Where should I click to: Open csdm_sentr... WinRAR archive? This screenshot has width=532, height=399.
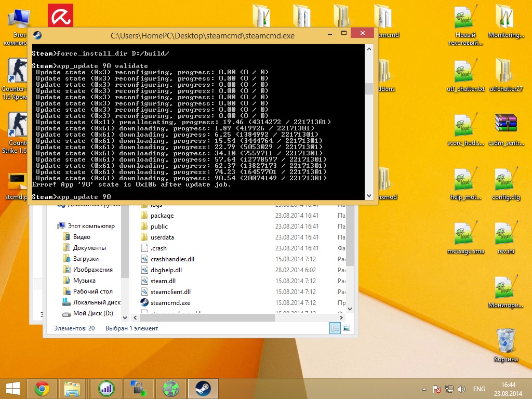click(506, 129)
